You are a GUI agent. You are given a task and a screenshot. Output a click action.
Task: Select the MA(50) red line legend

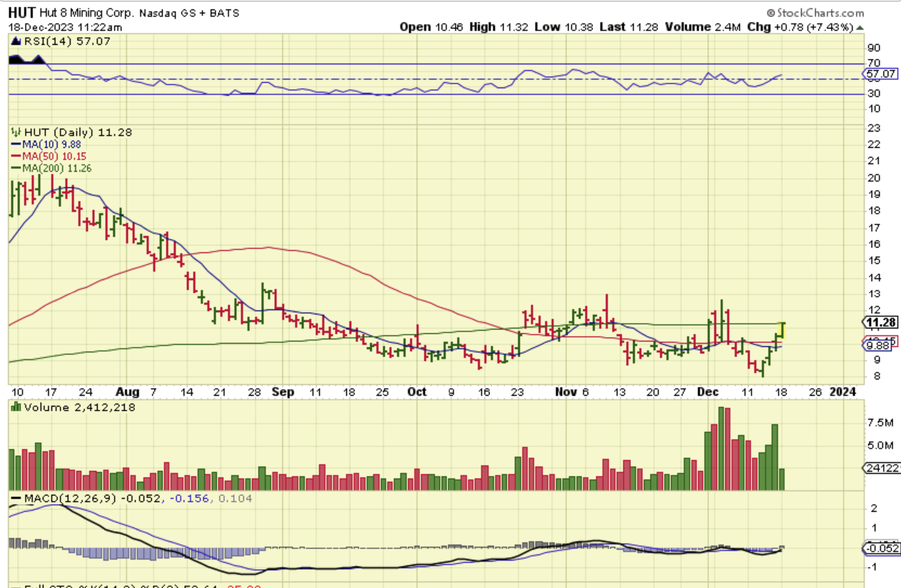coord(48,156)
